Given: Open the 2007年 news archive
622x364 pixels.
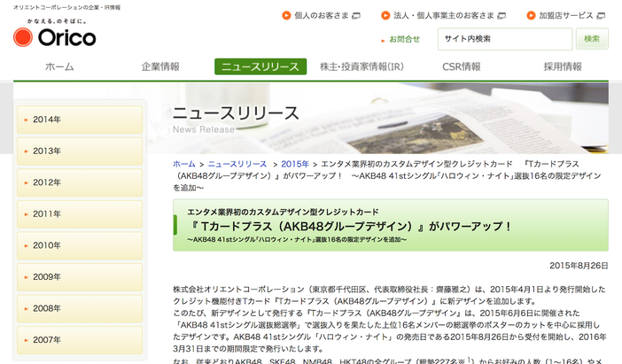Looking at the screenshot, I should [80, 340].
